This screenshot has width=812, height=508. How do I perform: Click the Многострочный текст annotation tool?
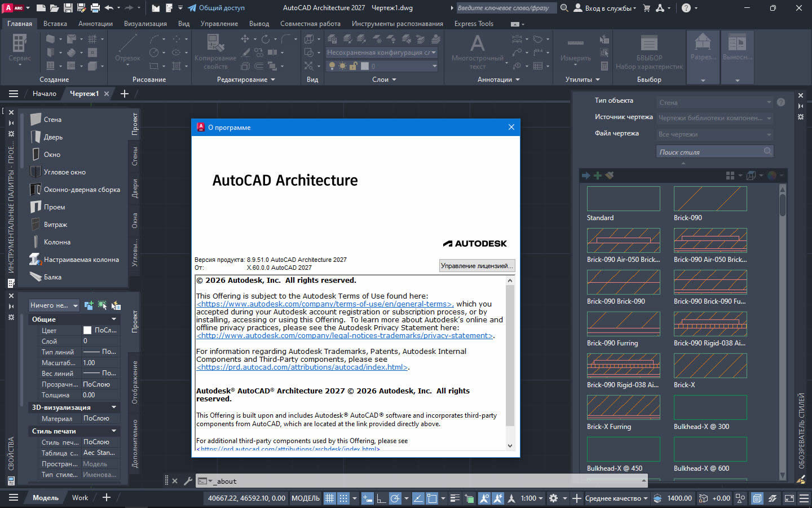[x=477, y=51]
